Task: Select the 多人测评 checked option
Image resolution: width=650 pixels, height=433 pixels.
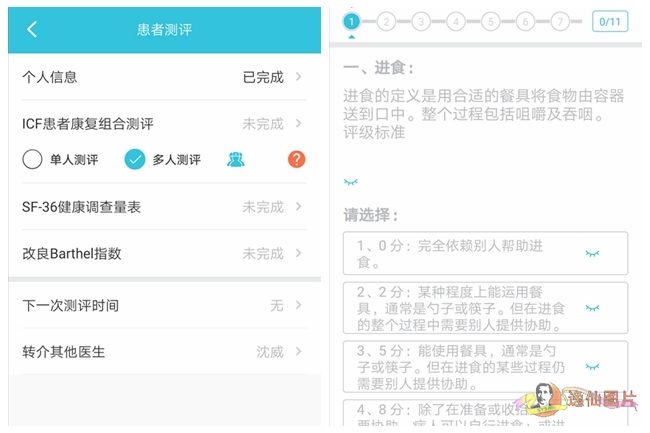Action: point(135,160)
